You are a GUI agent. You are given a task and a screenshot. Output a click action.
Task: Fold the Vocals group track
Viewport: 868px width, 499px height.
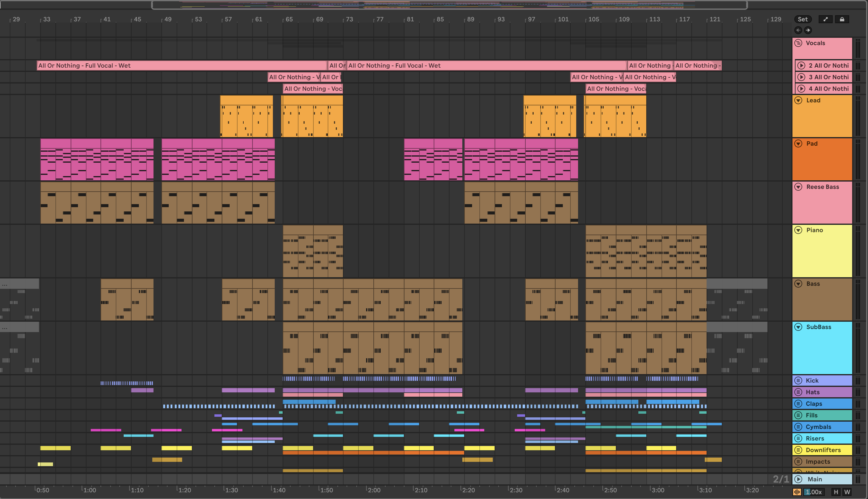[799, 43]
